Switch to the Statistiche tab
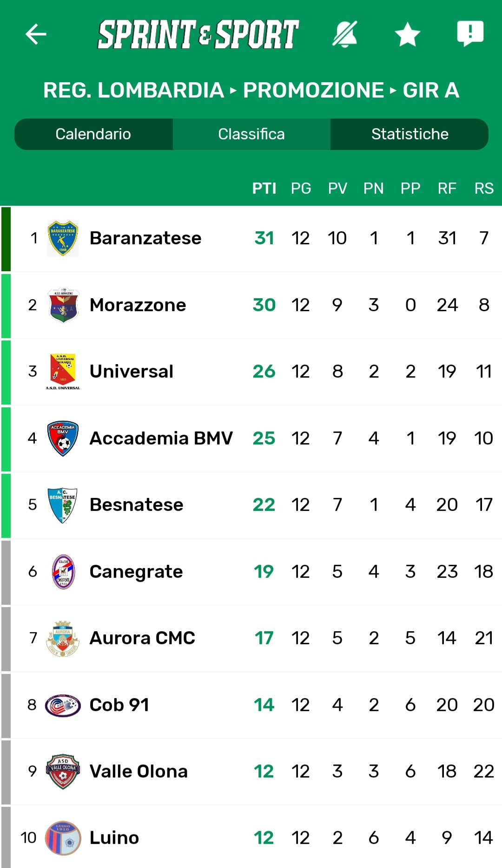Image resolution: width=502 pixels, height=868 pixels. point(410,134)
